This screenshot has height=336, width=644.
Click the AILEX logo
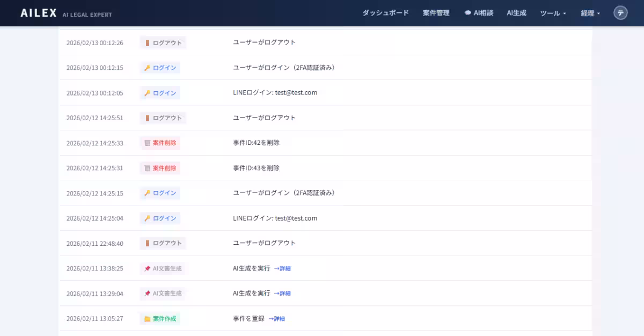coord(38,12)
